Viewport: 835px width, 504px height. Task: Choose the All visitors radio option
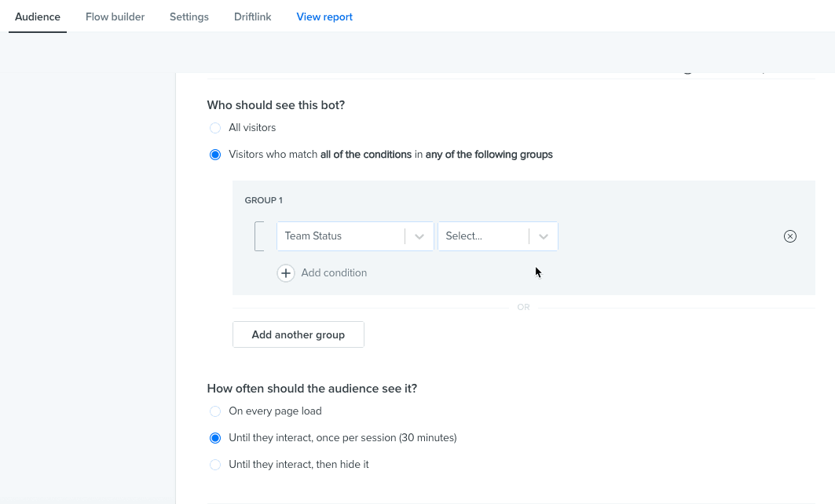pos(215,128)
